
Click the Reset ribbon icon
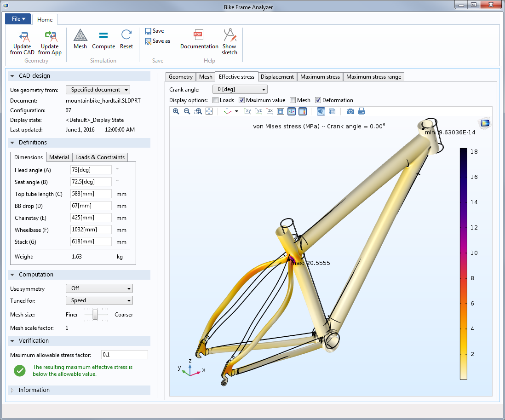pos(126,35)
